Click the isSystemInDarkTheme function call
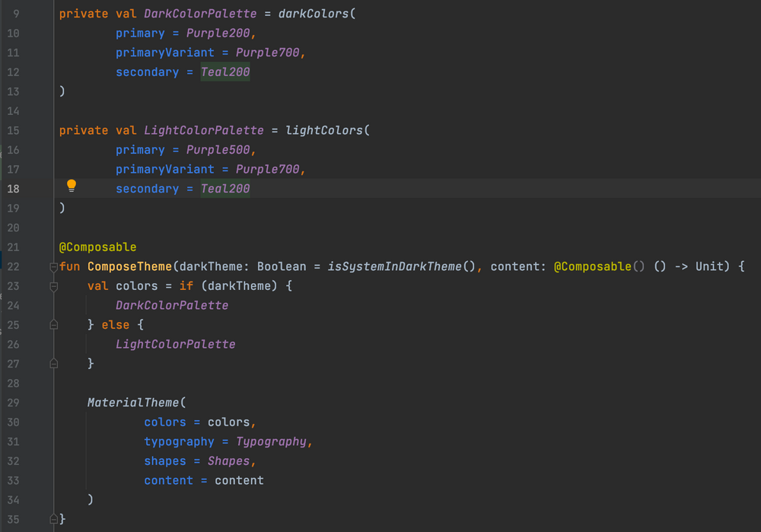This screenshot has width=761, height=532. 394,266
